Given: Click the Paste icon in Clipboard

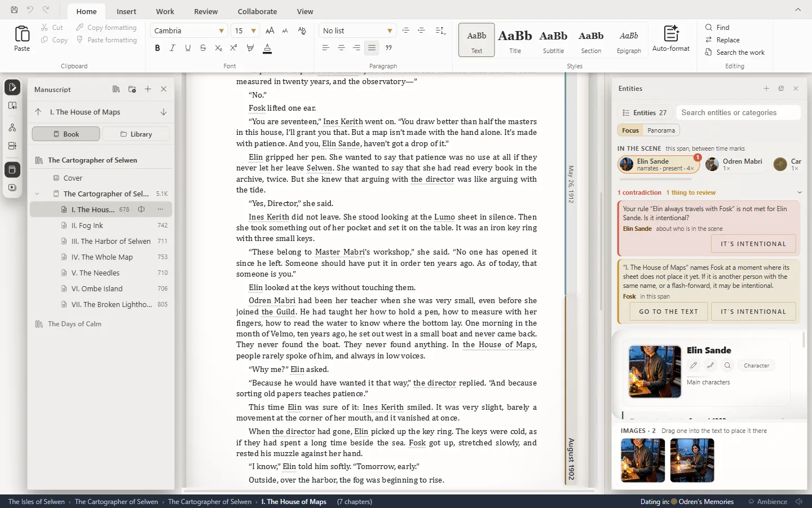Looking at the screenshot, I should click(x=22, y=38).
